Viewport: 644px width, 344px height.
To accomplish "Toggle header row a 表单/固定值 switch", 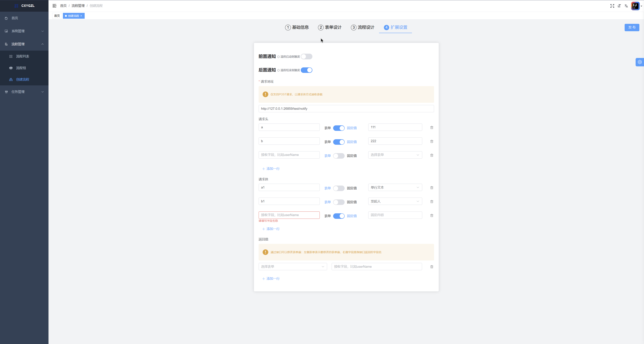I will [339, 128].
